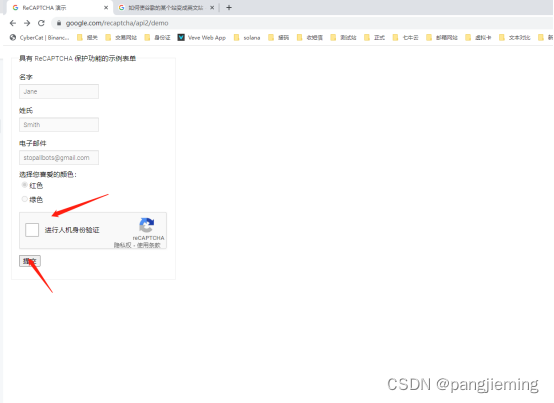Click the Jane first name field
The height and width of the screenshot is (403, 554).
[59, 91]
